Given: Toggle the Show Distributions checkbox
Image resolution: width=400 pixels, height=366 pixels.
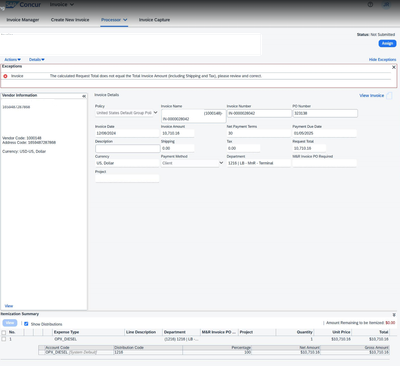Looking at the screenshot, I should [26, 324].
